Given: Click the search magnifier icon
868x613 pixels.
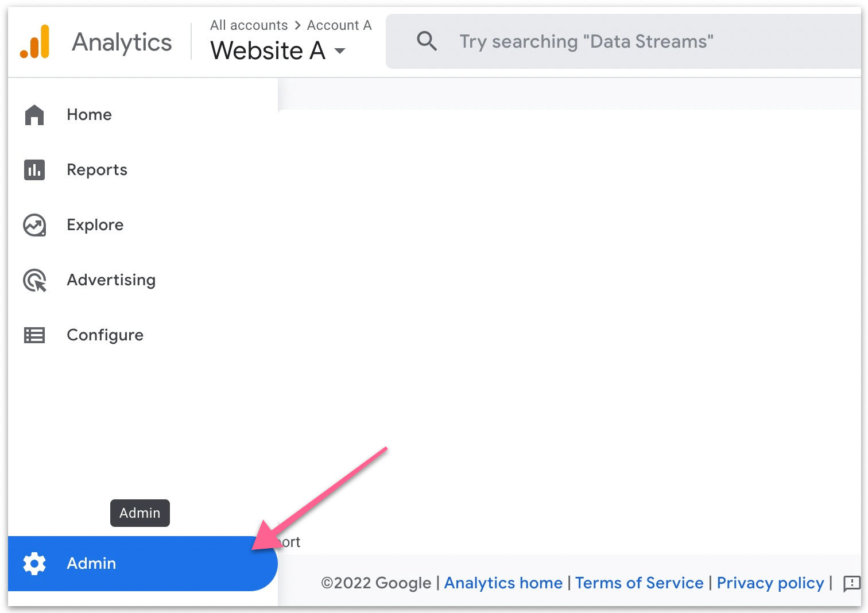Looking at the screenshot, I should pos(427,41).
